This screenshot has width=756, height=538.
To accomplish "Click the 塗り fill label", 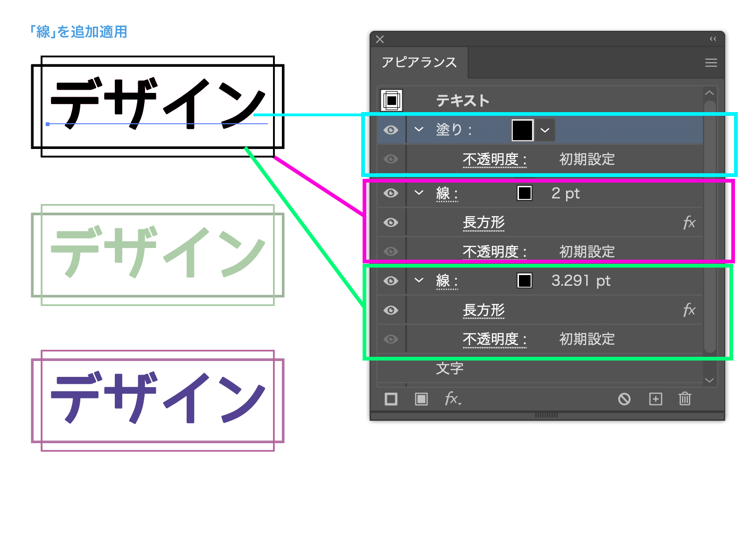I will (x=454, y=129).
